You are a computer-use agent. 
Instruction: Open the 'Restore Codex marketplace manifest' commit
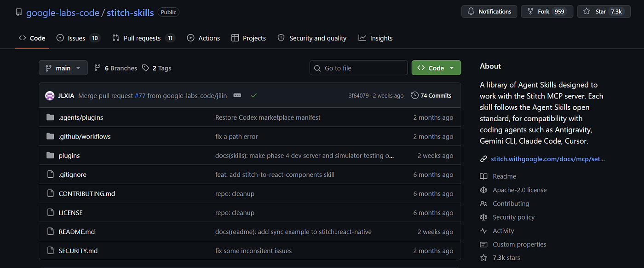click(x=268, y=117)
